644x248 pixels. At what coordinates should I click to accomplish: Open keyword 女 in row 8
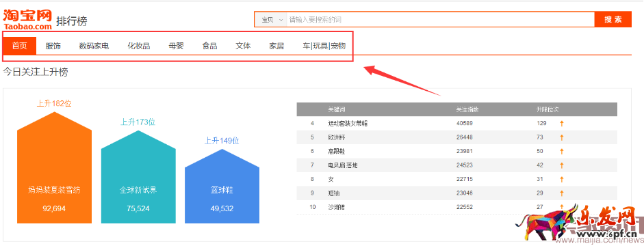[x=331, y=179]
